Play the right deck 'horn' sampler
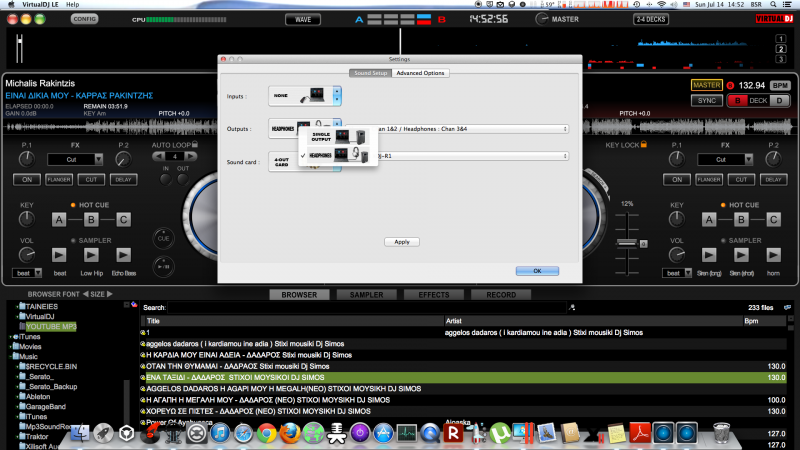 click(773, 255)
